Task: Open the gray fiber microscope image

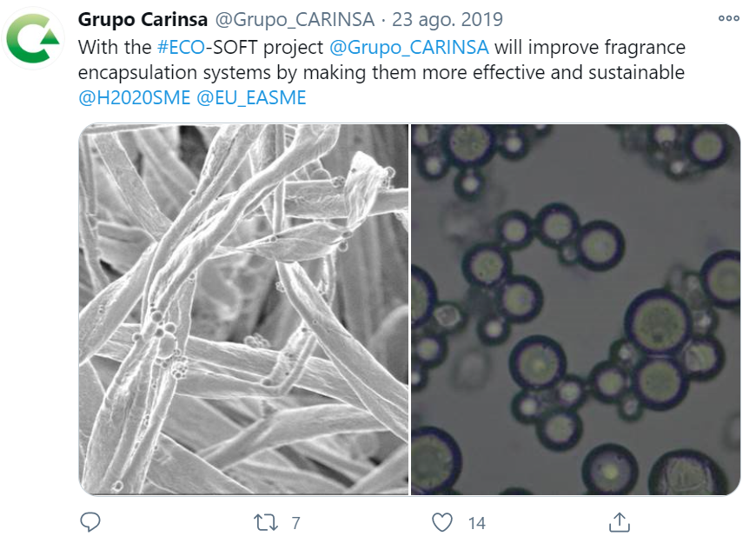Action: [243, 309]
